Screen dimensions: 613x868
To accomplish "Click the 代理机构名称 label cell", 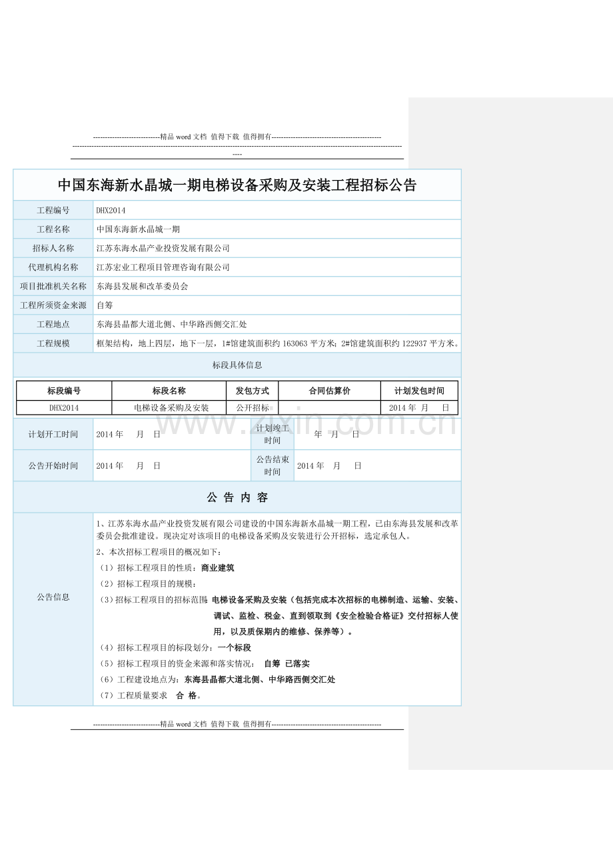I will click(x=53, y=267).
